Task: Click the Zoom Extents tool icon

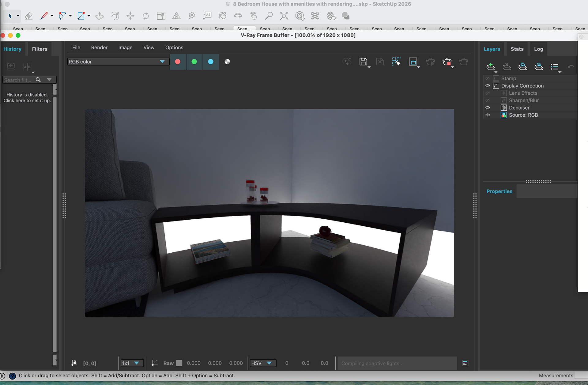Action: point(284,16)
